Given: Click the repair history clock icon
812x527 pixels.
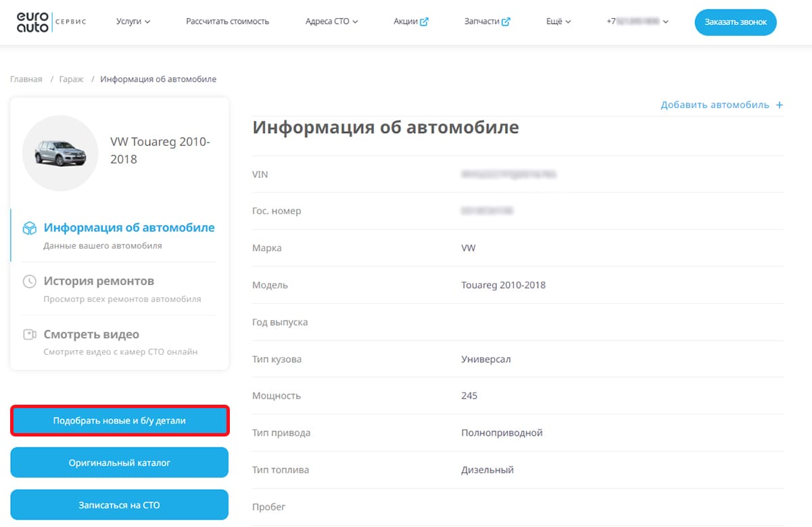Looking at the screenshot, I should click(x=29, y=281).
